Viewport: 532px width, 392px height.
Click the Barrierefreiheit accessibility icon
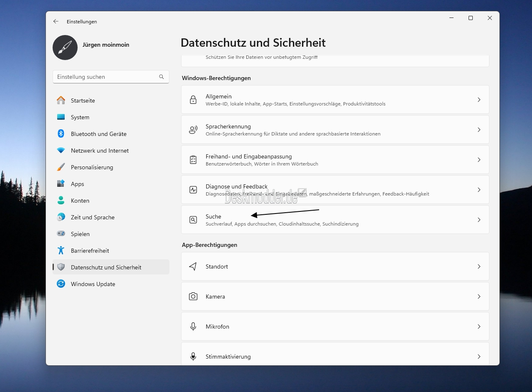click(61, 251)
